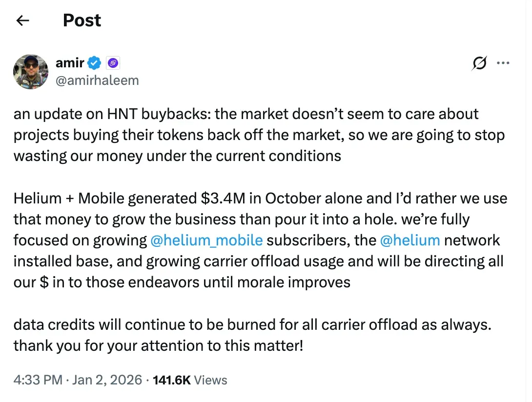
Task: Click the blue verified checkmark badge
Action: (x=95, y=63)
